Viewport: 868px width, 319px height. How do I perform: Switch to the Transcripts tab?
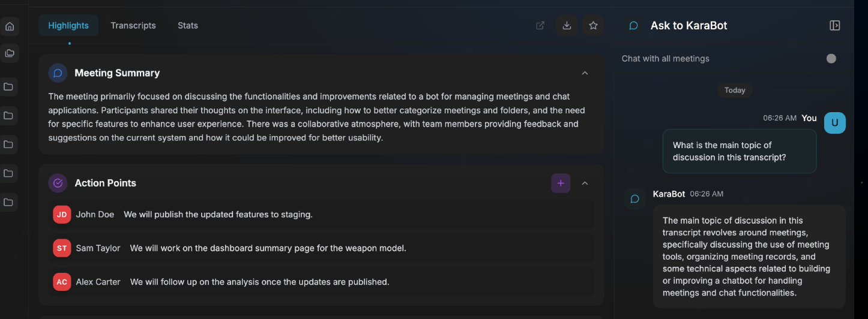(x=133, y=25)
